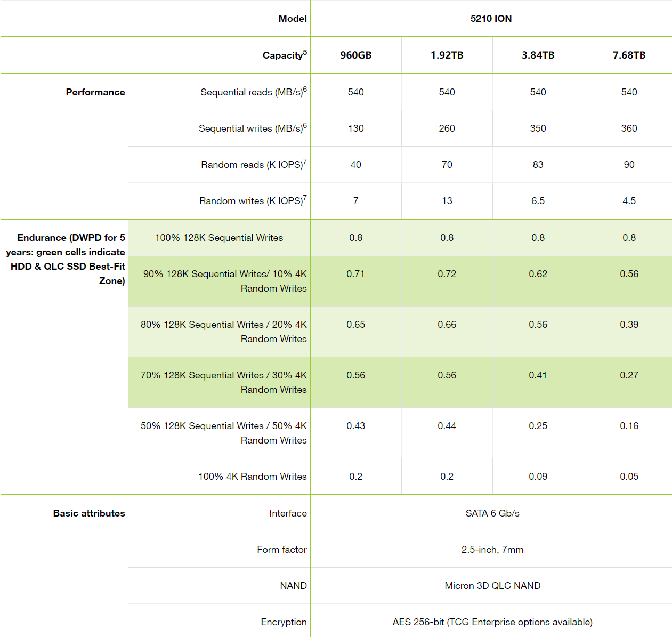Select the 100% 128K Sequential Writes row label
The image size is (672, 637).
(x=218, y=238)
